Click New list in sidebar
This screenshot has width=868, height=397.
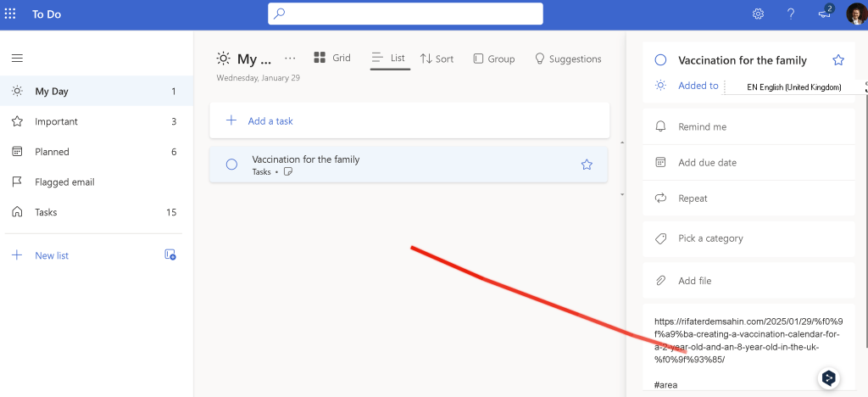[x=52, y=255]
